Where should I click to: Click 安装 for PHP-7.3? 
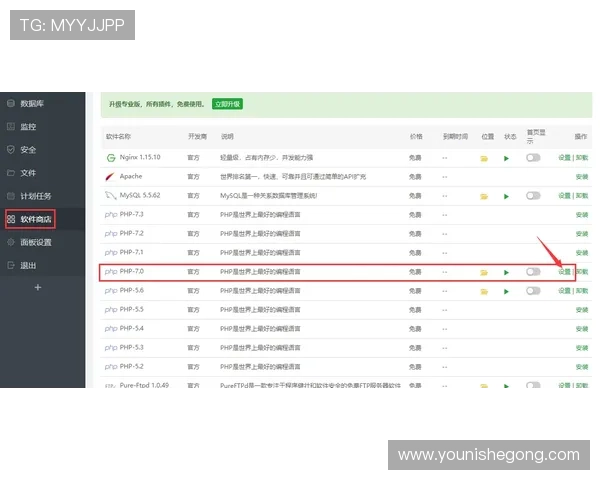coord(582,215)
